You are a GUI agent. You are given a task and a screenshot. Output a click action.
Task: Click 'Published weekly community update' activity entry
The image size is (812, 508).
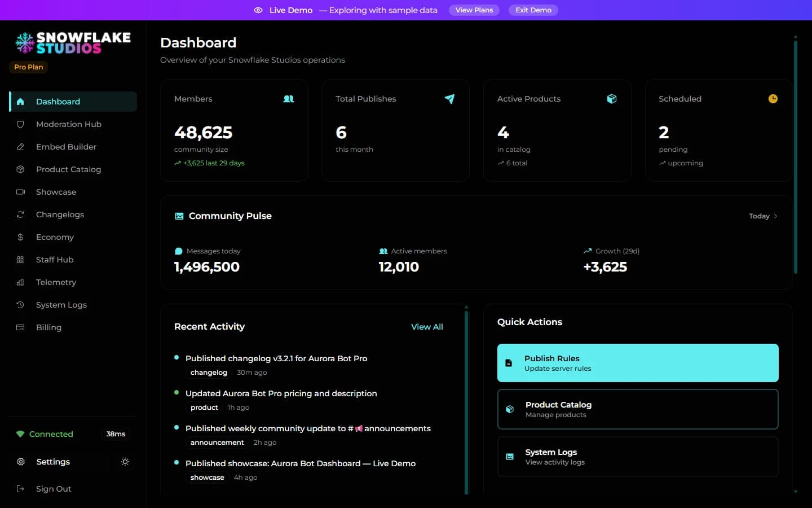point(308,428)
